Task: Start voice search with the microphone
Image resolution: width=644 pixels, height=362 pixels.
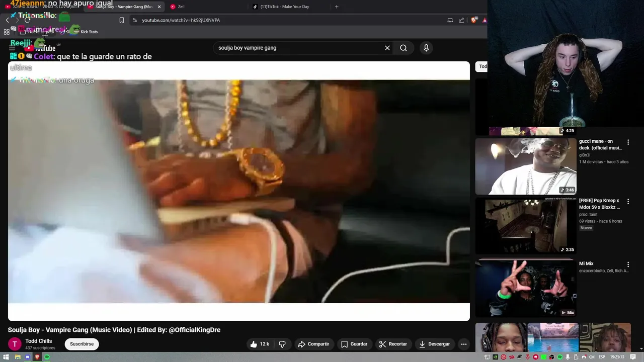Action: pos(426,48)
